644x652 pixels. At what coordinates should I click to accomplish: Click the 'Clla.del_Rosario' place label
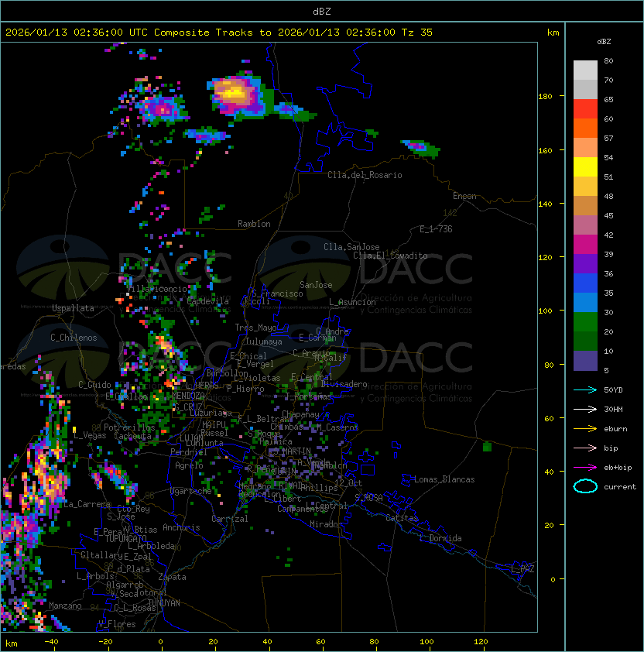[x=365, y=175]
